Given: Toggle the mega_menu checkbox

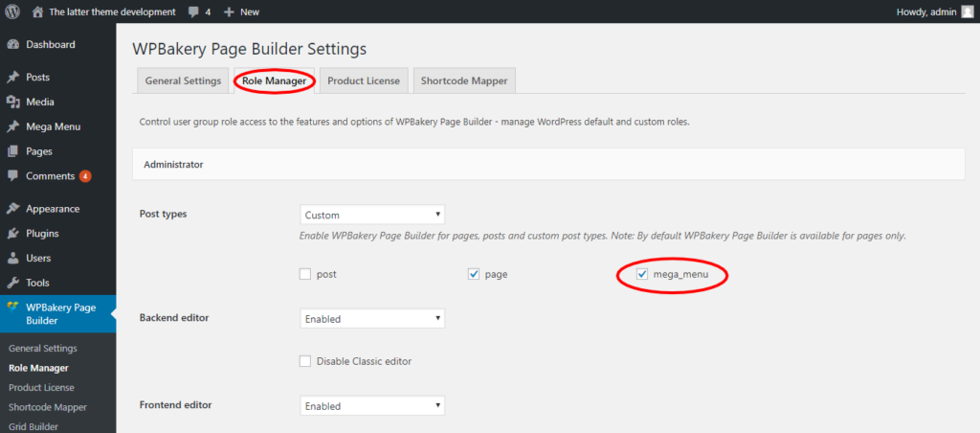Looking at the screenshot, I should tap(642, 275).
